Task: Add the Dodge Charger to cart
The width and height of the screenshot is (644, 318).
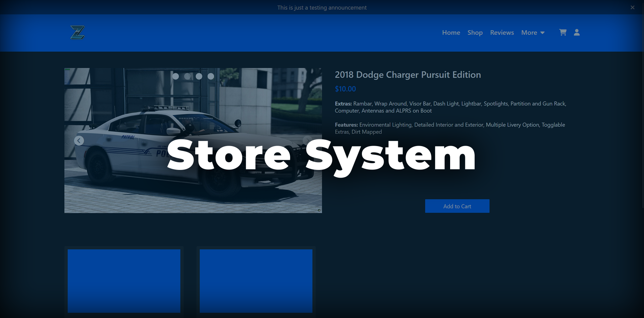Action: click(457, 206)
